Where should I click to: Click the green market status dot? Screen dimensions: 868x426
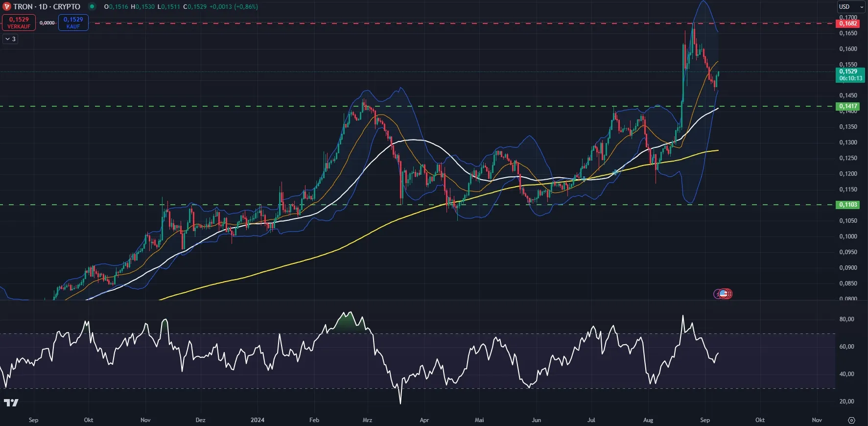point(92,7)
